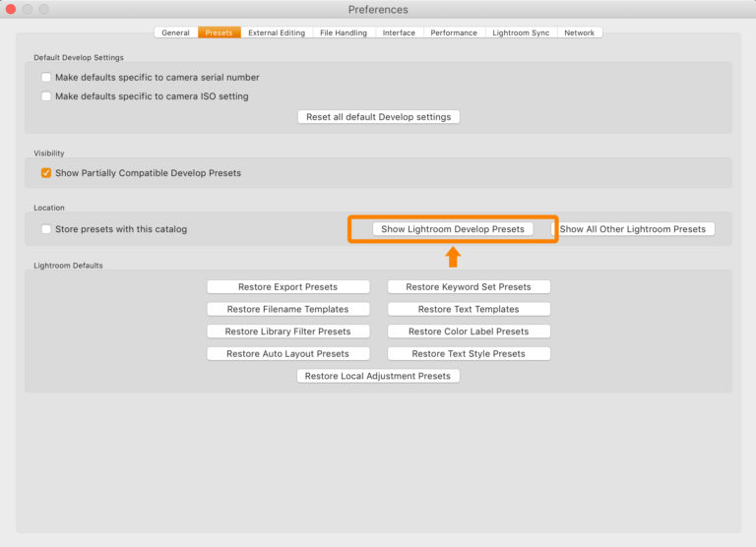756x547 pixels.
Task: Click Restore Filename Templates
Action: (x=287, y=309)
